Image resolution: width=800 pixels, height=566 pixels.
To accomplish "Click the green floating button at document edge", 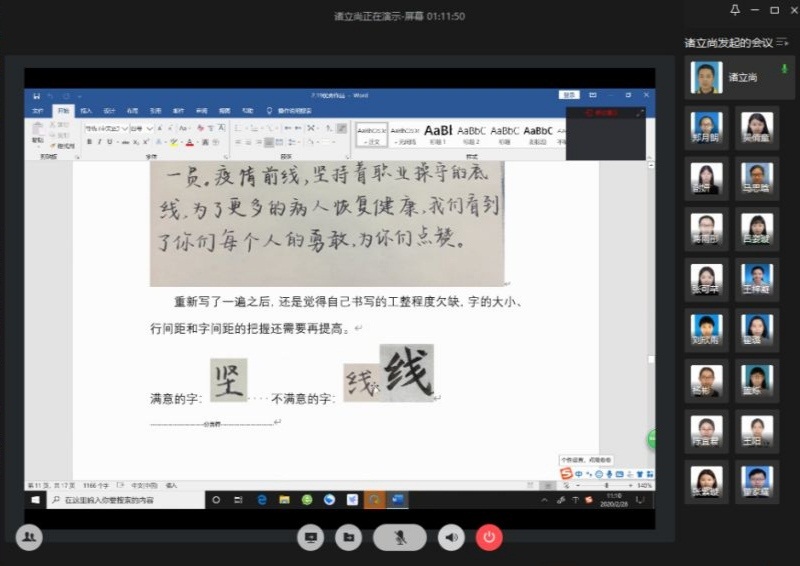I will point(651,438).
